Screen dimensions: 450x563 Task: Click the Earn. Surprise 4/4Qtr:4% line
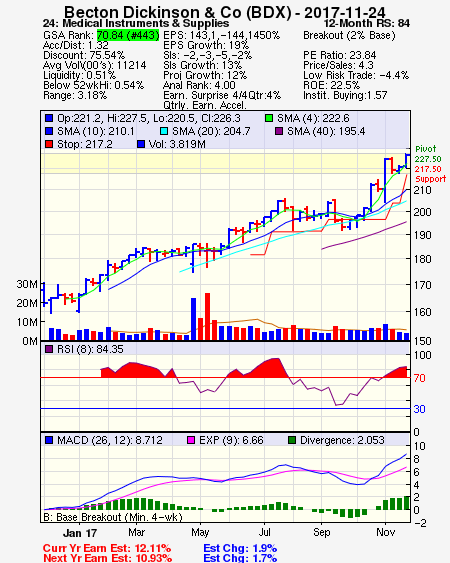(222, 96)
